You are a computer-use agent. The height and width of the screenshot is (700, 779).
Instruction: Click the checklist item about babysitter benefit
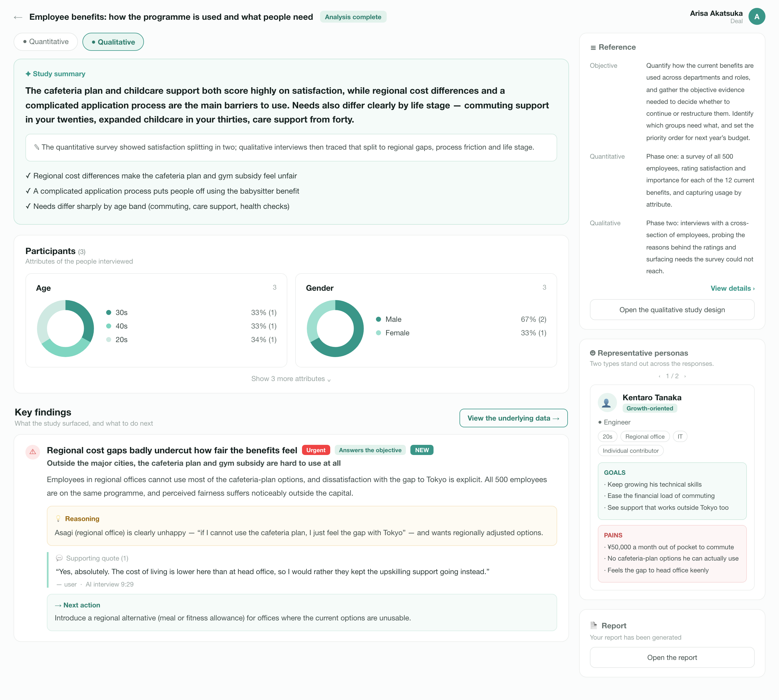point(162,191)
